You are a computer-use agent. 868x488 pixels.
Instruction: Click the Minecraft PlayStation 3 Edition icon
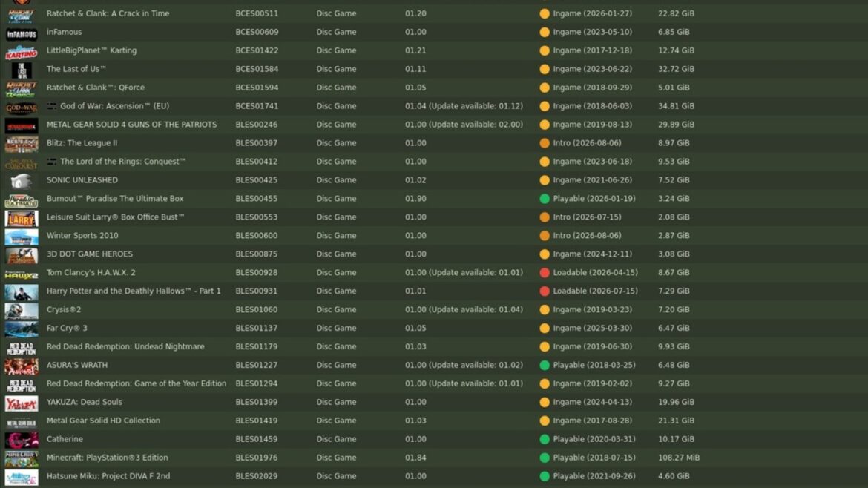point(22,460)
